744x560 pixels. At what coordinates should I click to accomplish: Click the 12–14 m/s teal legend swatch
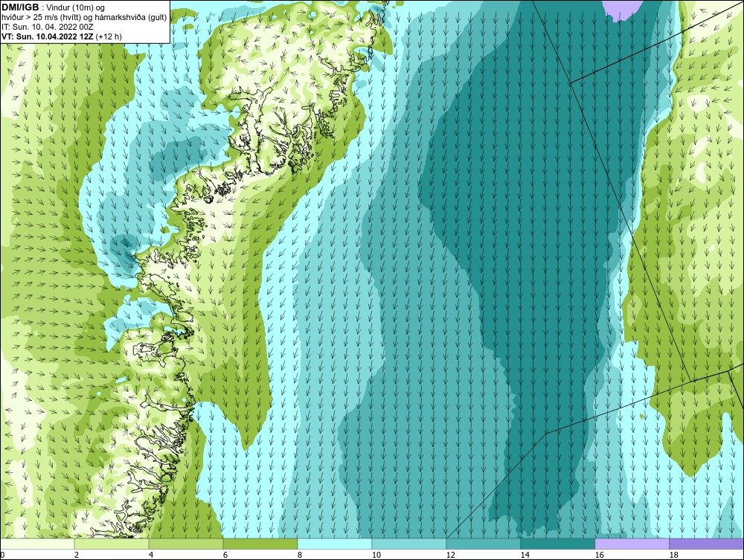click(483, 544)
